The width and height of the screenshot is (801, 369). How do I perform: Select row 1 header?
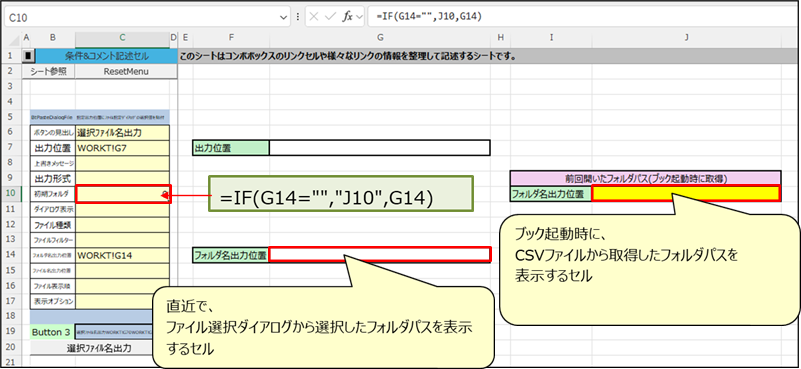(x=11, y=56)
